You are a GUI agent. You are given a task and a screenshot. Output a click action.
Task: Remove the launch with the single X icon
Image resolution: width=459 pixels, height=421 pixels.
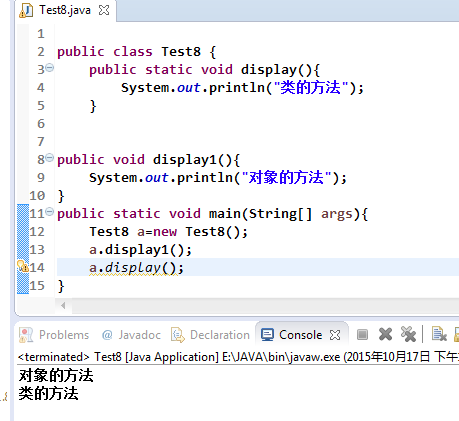point(385,334)
